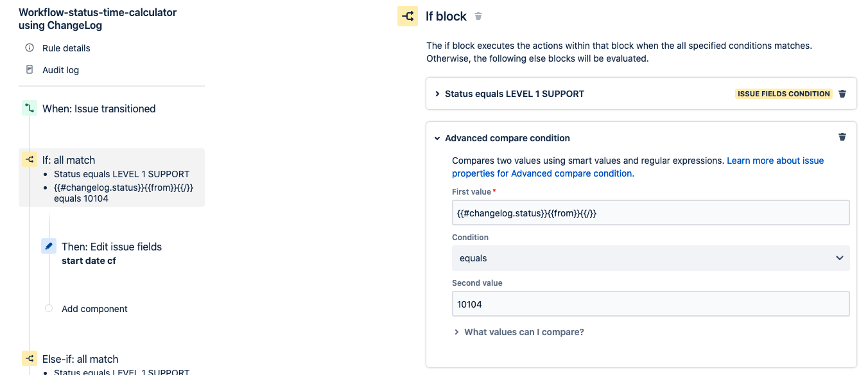Click the Edit issue fields pencil icon
This screenshot has height=375, width=868.
pos(49,247)
